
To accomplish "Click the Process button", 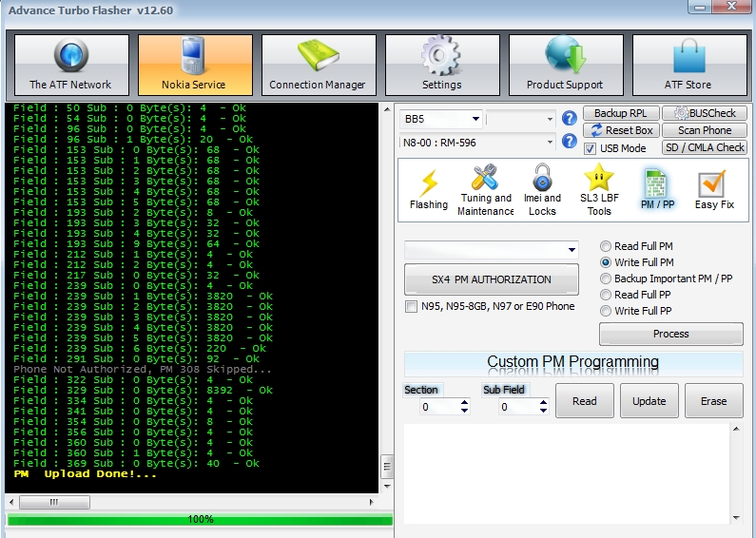I will tap(670, 334).
